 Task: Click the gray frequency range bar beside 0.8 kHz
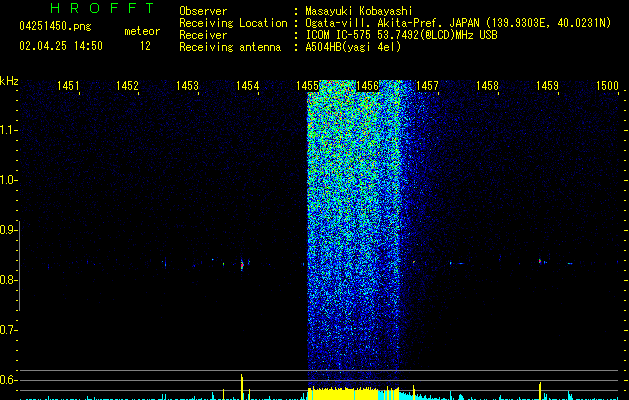coord(19,266)
